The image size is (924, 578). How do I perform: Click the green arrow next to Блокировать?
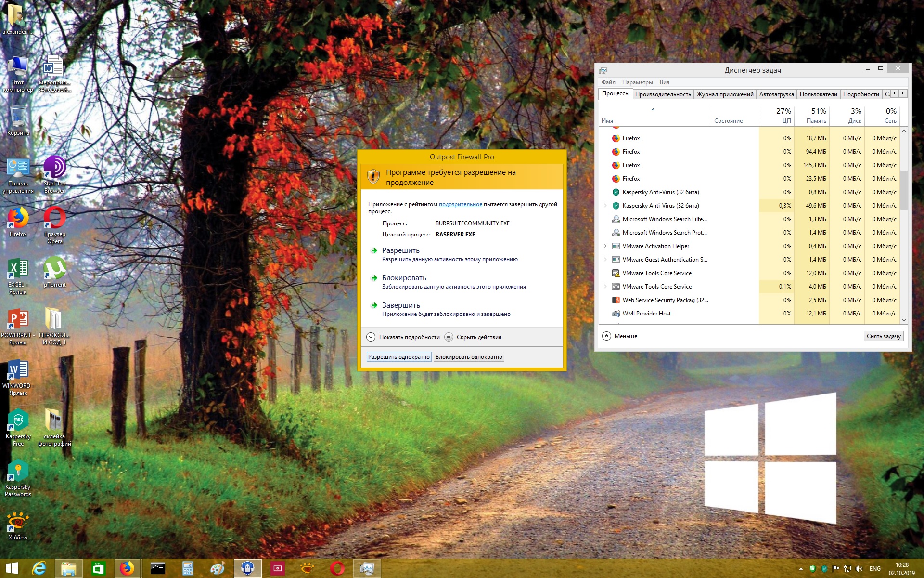[374, 278]
